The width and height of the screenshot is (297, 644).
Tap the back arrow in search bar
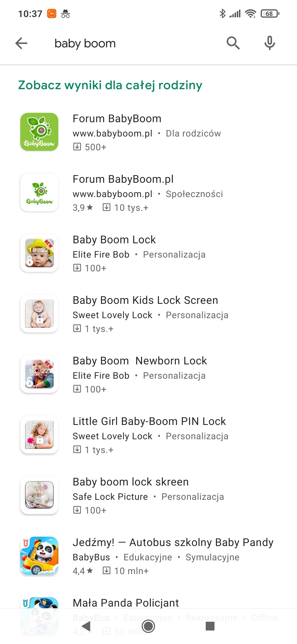(x=21, y=43)
